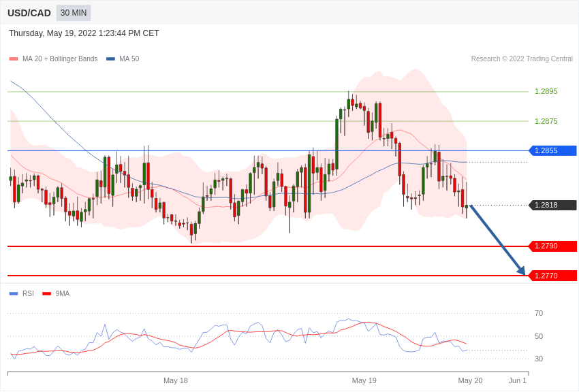
Task: Click the blue RSI legend swatch
Action: coord(14,294)
